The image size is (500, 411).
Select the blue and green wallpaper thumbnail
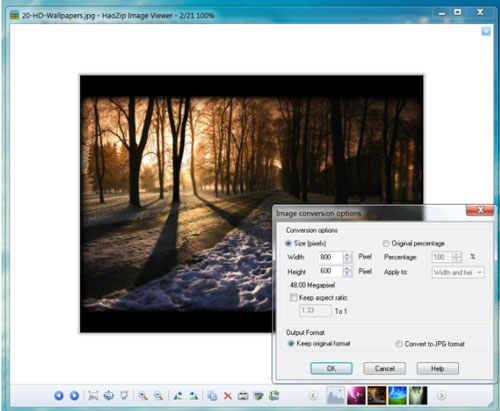point(397,396)
